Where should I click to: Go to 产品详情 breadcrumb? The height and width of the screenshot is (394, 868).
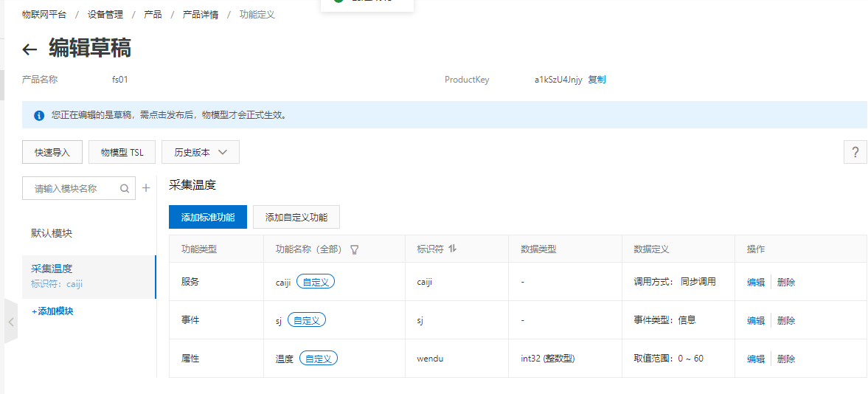pyautogui.click(x=200, y=15)
